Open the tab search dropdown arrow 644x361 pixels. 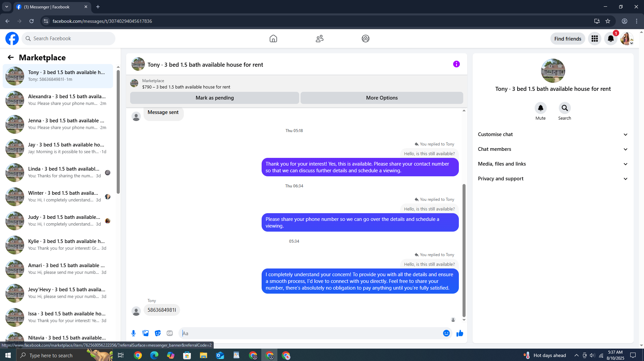tap(7, 7)
